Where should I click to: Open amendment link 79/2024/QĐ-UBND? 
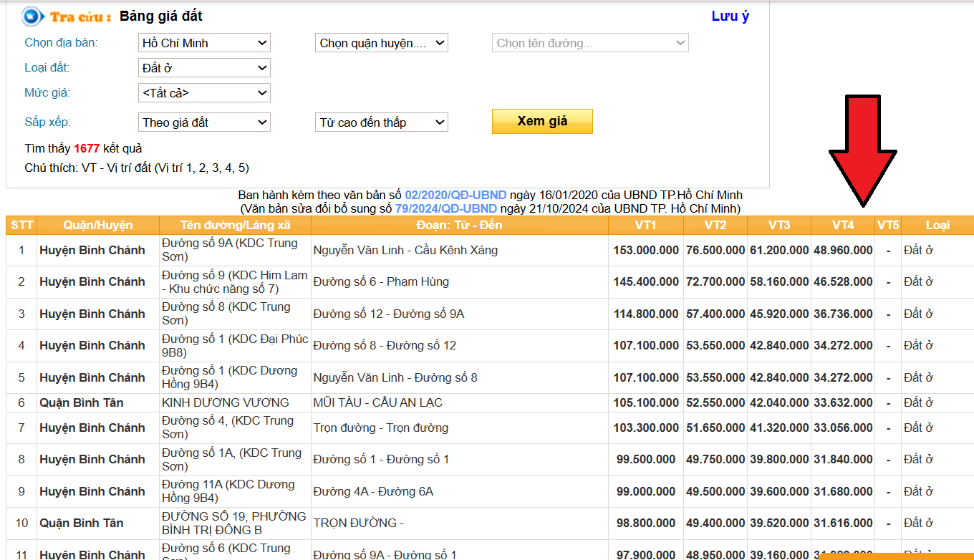pyautogui.click(x=445, y=208)
